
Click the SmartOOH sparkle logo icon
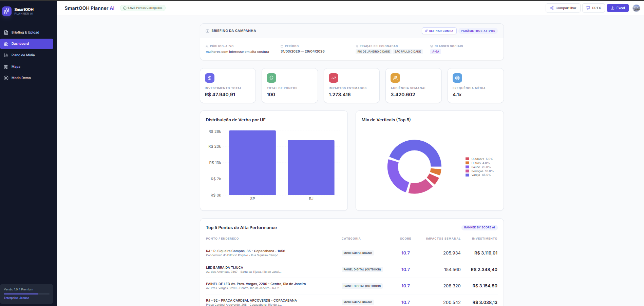click(x=7, y=11)
